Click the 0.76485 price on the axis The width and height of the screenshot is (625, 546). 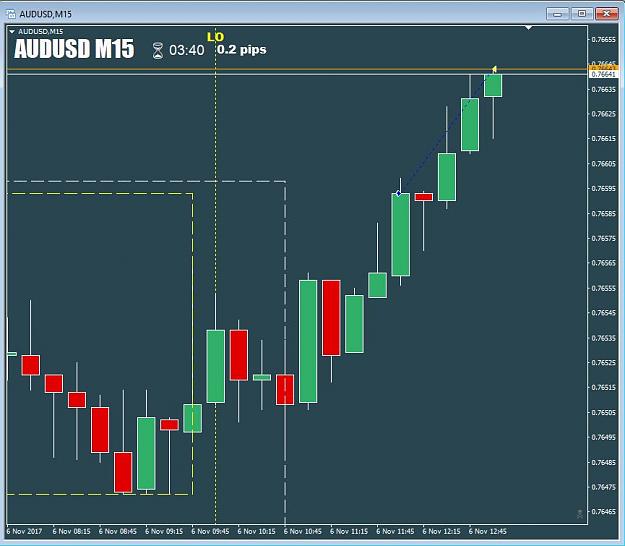pos(603,462)
